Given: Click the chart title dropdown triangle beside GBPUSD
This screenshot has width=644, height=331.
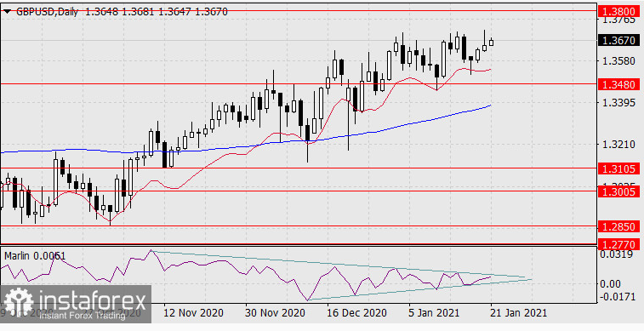Looking at the screenshot, I should click(x=7, y=12).
